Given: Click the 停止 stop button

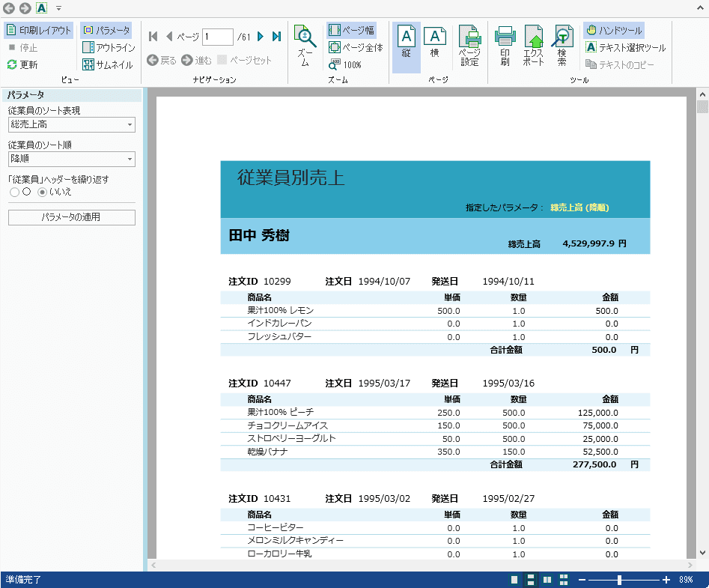Looking at the screenshot, I should pos(23,47).
